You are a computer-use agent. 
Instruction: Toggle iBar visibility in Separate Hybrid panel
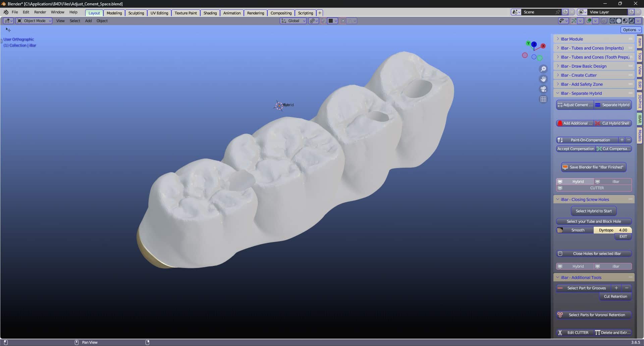point(613,182)
